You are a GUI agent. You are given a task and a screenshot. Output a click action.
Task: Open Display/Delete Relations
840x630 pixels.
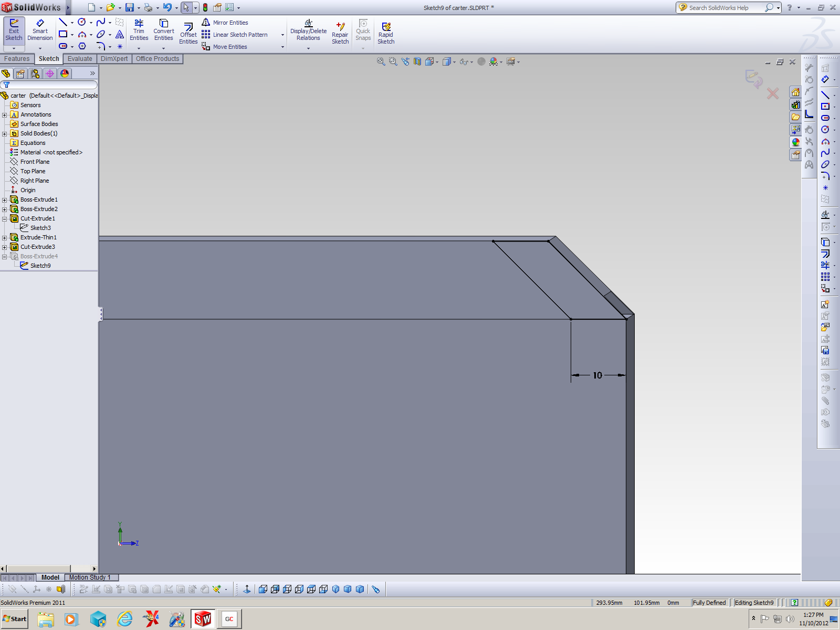point(309,30)
